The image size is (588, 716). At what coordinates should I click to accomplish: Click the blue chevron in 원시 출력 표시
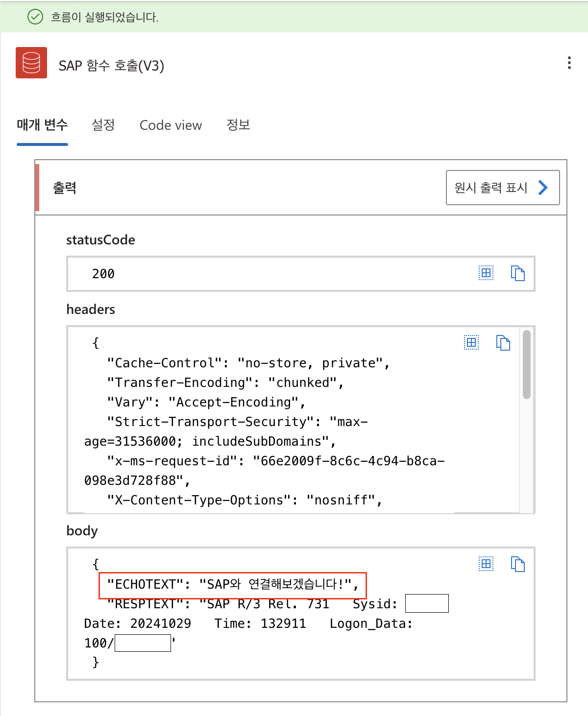543,188
